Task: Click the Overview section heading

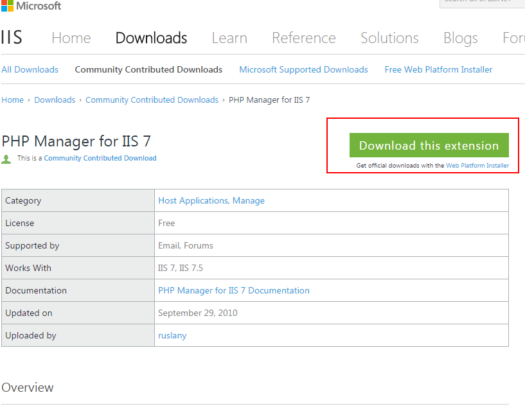Action: coord(28,387)
